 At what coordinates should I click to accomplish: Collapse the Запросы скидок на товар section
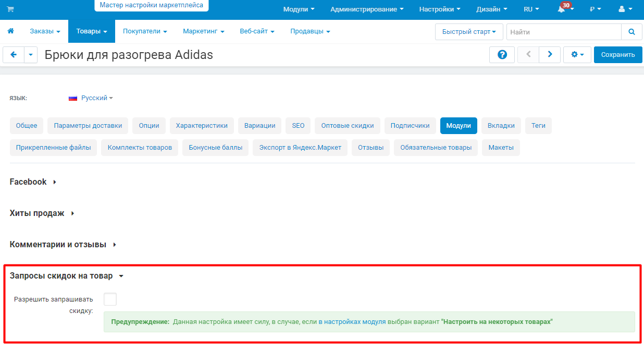67,276
